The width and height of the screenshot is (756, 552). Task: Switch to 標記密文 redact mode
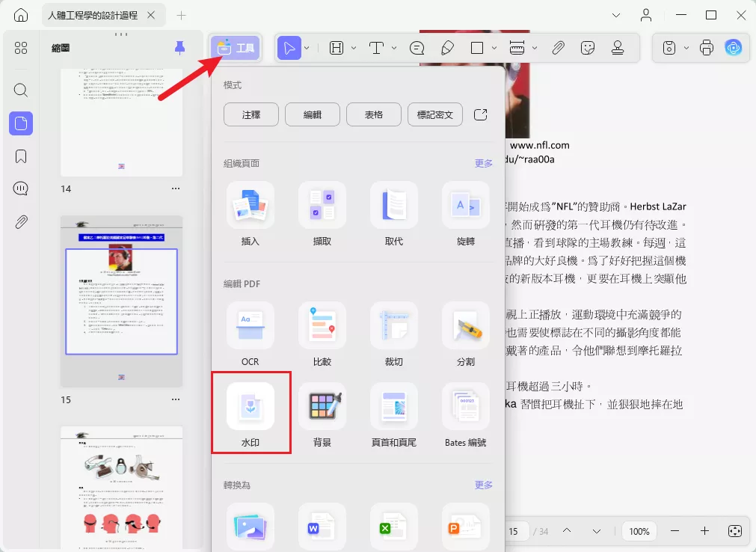(435, 114)
